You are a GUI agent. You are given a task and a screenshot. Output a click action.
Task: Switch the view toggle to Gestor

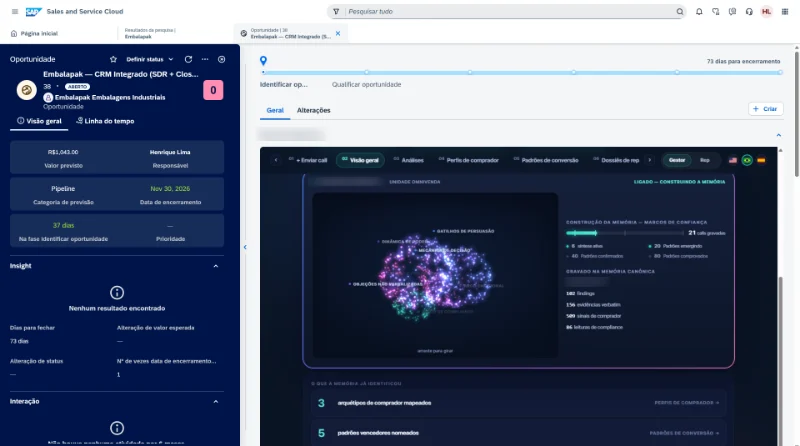(x=677, y=160)
